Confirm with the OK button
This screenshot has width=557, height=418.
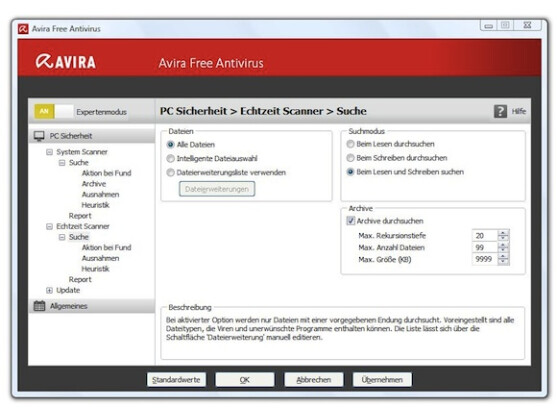click(245, 380)
